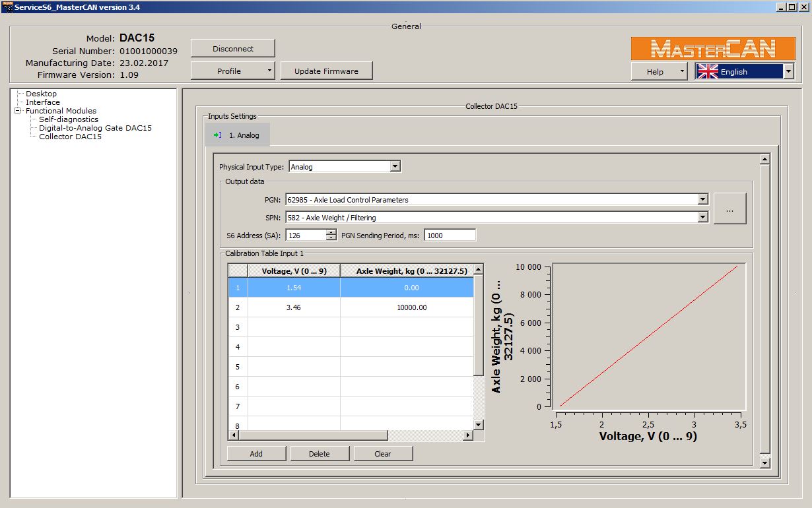Screen dimensions: 812x508
Task: Collapse the Functional Modules tree node
Action: [x=18, y=111]
